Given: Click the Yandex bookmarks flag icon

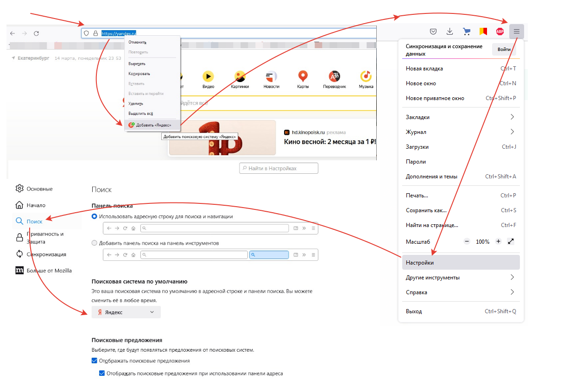Looking at the screenshot, I should coord(483,32).
